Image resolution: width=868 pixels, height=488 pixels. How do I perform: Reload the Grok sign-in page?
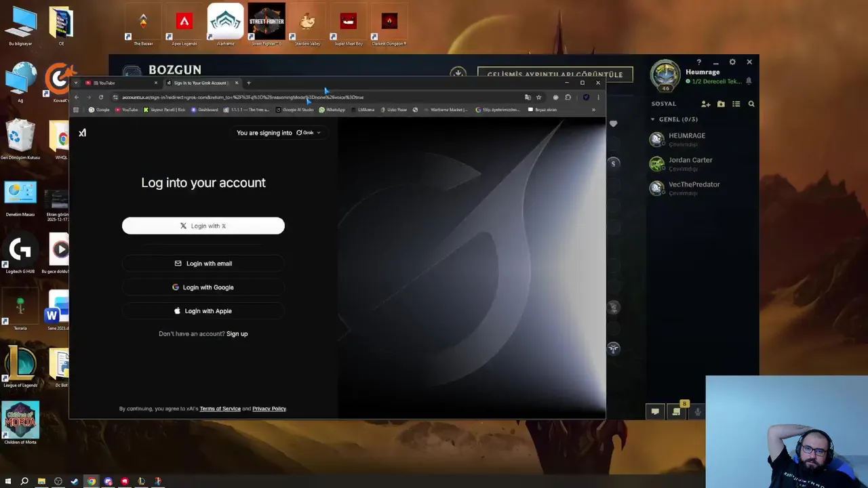coord(101,97)
